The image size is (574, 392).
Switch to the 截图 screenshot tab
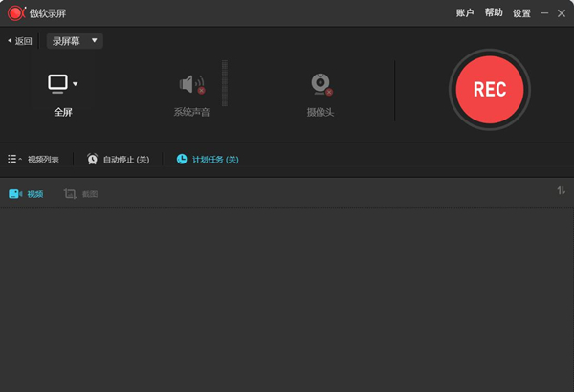coord(80,194)
